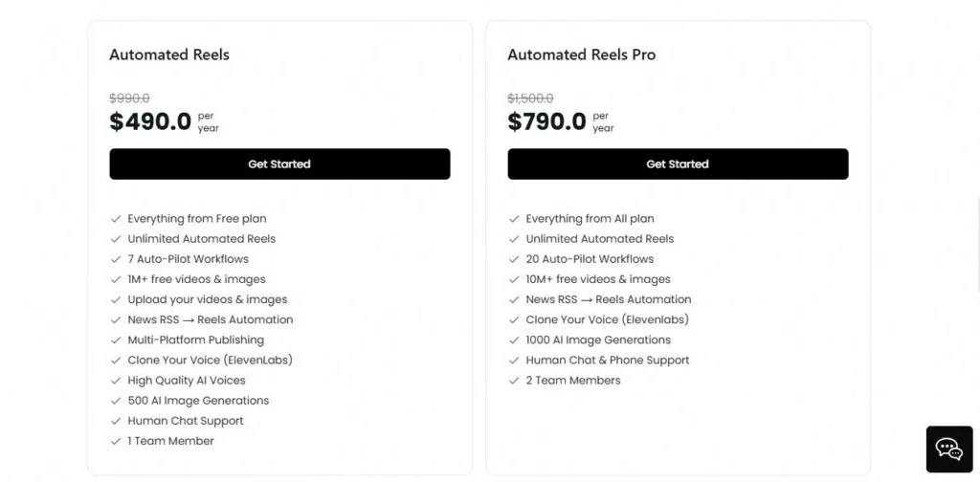
Task: Click the Automated Reels Pro plan title
Action: pyautogui.click(x=581, y=55)
